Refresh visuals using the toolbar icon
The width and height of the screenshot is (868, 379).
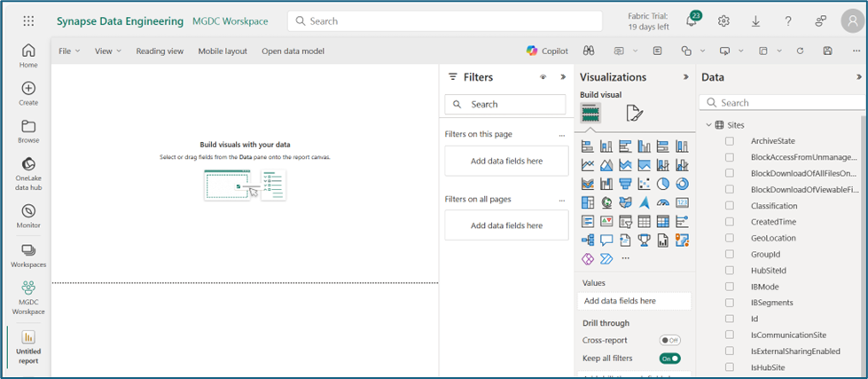coord(800,51)
